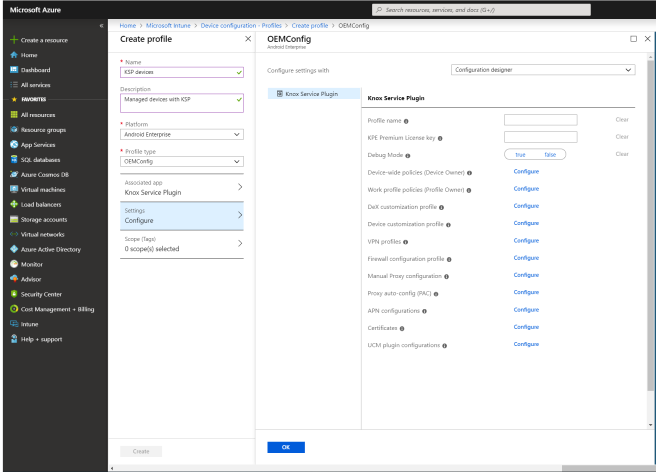
Task: Open Cost Management + Billing icon
Action: pyautogui.click(x=14, y=309)
